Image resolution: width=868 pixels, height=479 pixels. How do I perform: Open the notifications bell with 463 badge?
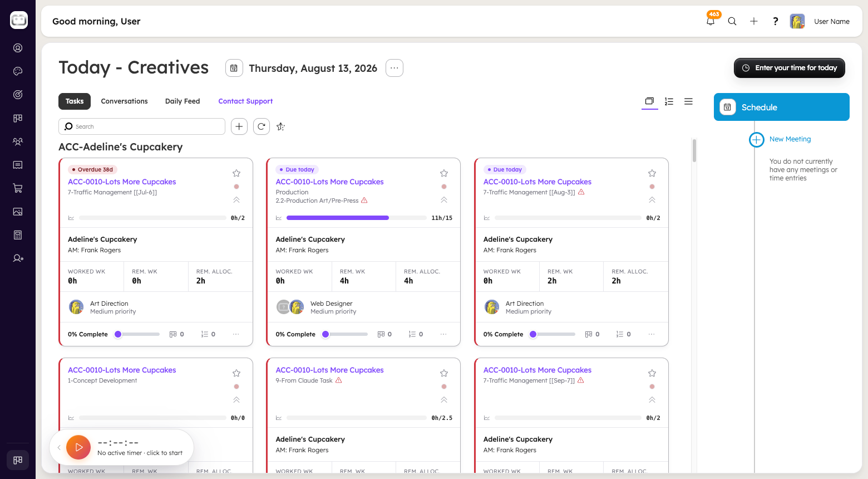711,21
